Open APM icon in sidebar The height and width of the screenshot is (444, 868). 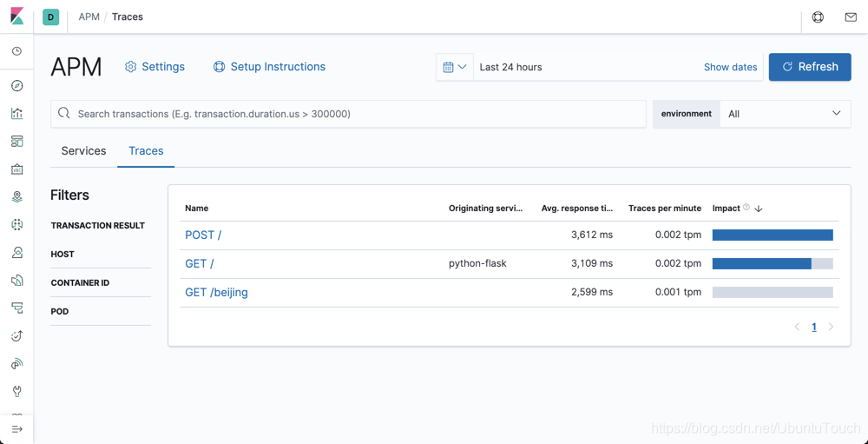17,308
